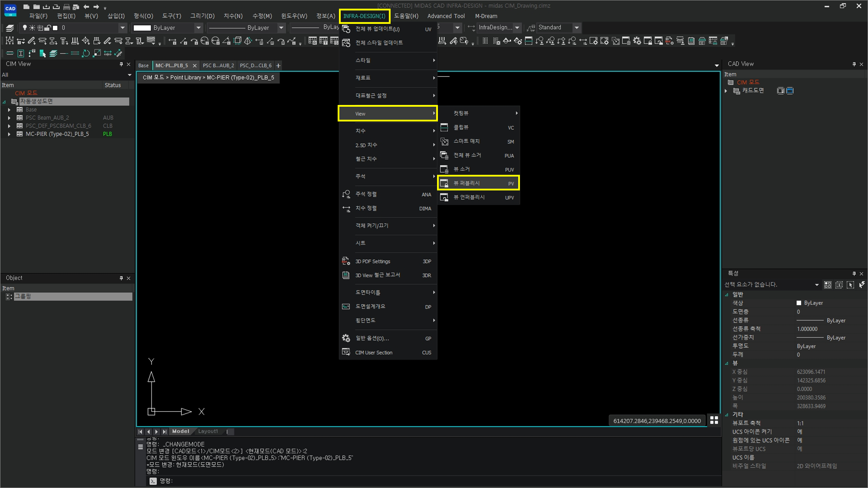Open the 컷팅뷰 submenu
Image resolution: width=868 pixels, height=488 pixels.
(x=478, y=113)
